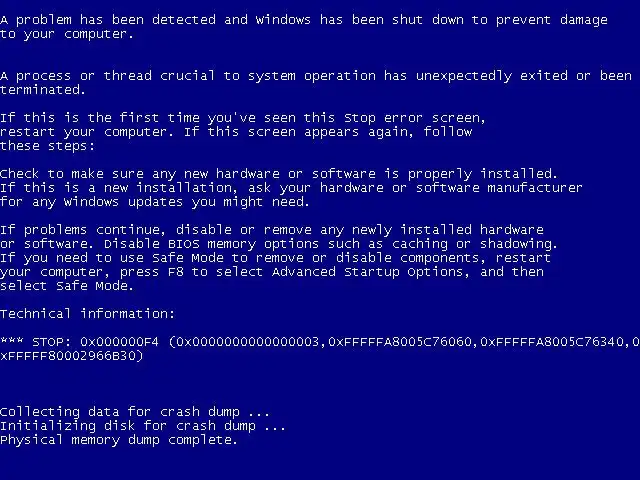Click the 0xFFFFFA8005C76060 parameter
Screen dimensions: 640x480
tap(400, 342)
